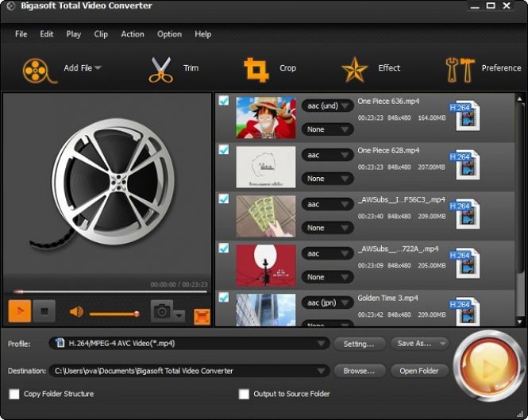
Task: Open the Play menu
Action: 73,34
